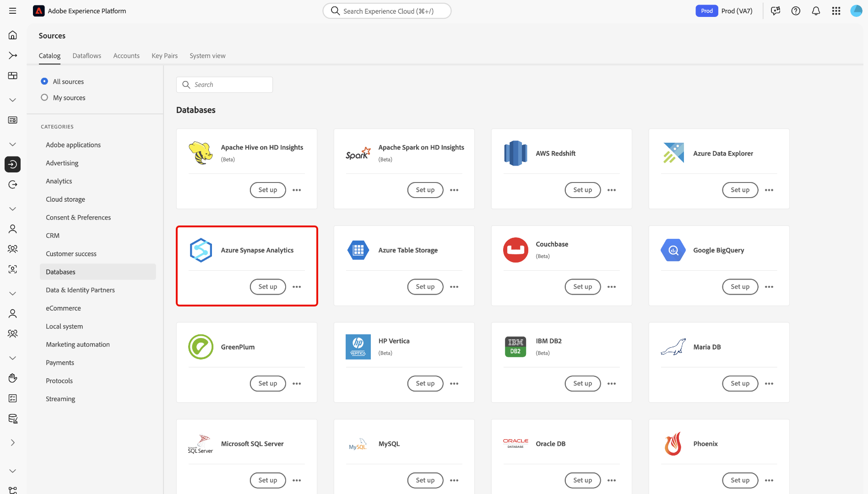Switch to the Dataflows tab
This screenshot has width=868, height=494.
(87, 56)
